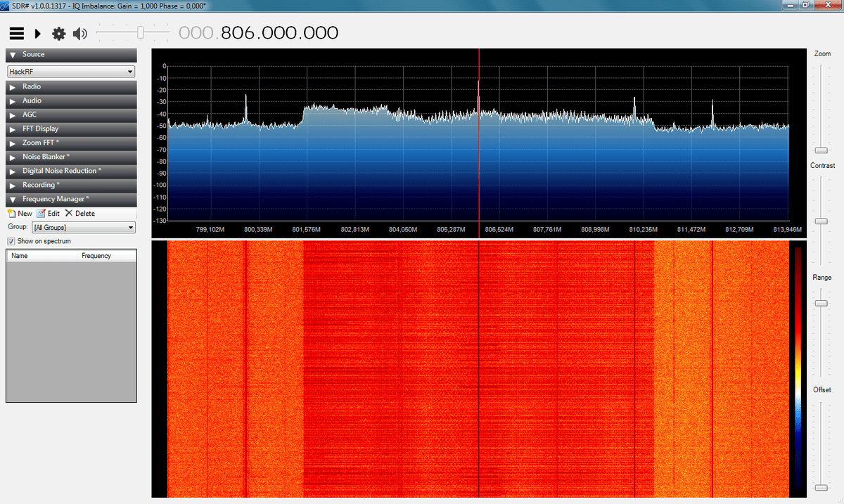Collapse the Source panel

coord(71,55)
